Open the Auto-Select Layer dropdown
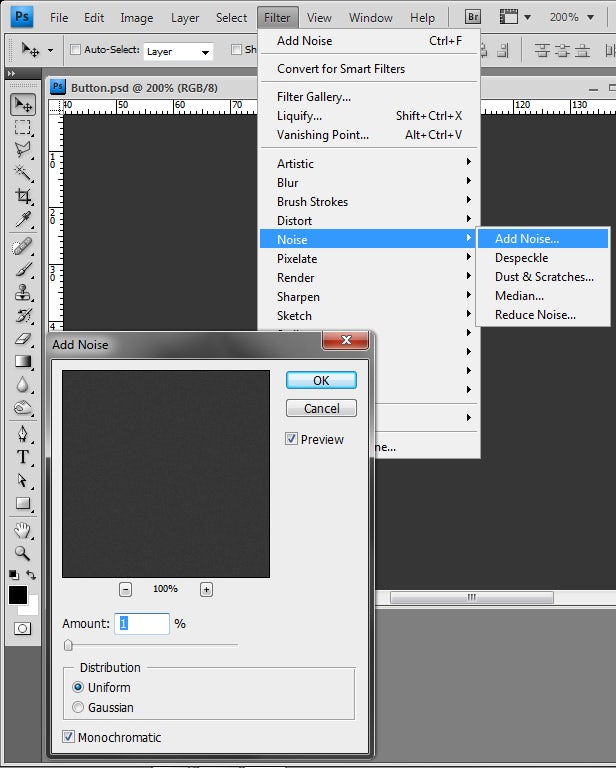The image size is (616, 768). (x=178, y=51)
